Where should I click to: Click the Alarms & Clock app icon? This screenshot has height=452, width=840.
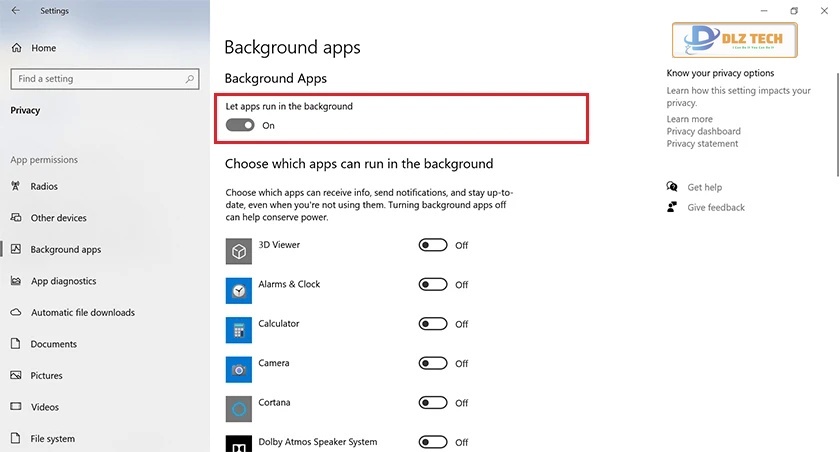(238, 290)
